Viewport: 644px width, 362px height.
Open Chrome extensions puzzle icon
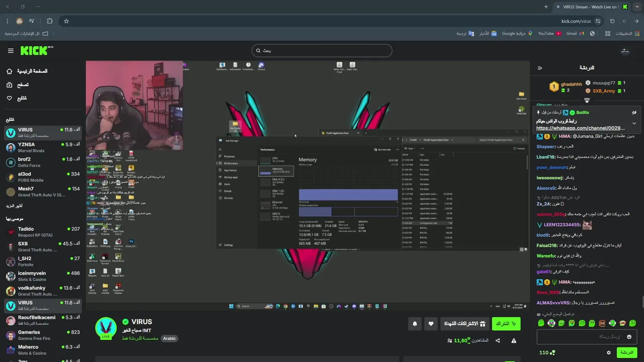[x=49, y=21]
